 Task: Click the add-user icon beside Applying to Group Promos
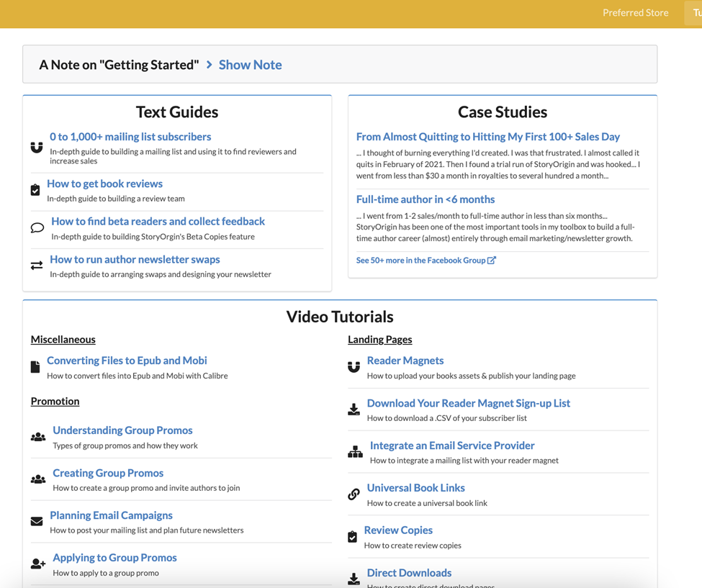click(38, 564)
